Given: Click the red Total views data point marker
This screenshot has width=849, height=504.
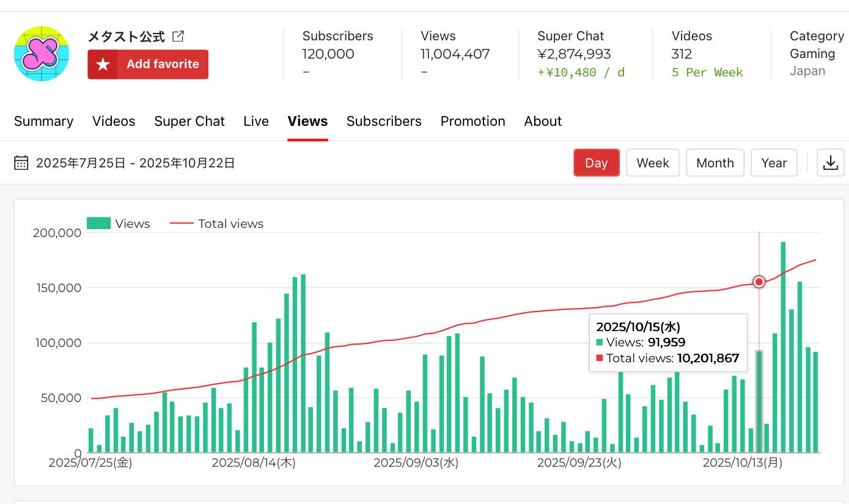Looking at the screenshot, I should [759, 282].
